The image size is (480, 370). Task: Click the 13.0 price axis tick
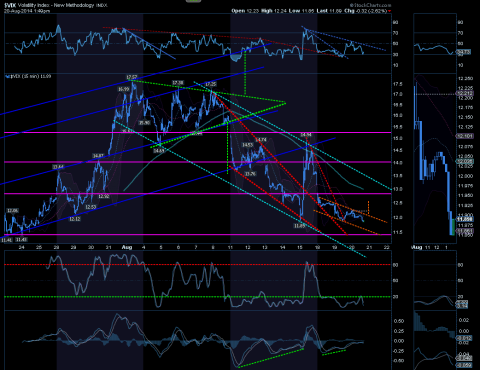(x=397, y=189)
